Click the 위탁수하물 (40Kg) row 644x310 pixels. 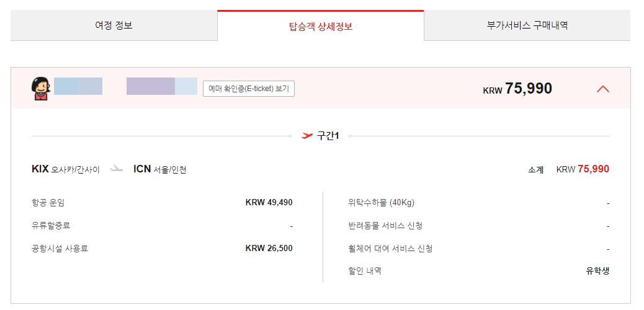pos(478,203)
